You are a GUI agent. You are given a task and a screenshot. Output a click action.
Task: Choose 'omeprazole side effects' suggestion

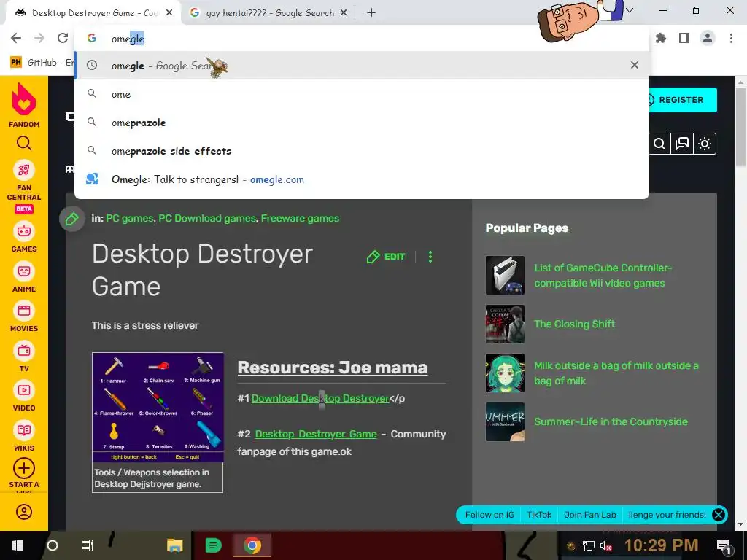362,151
